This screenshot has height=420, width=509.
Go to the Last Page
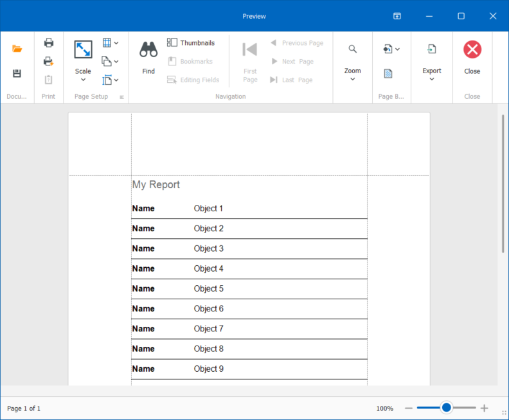292,80
